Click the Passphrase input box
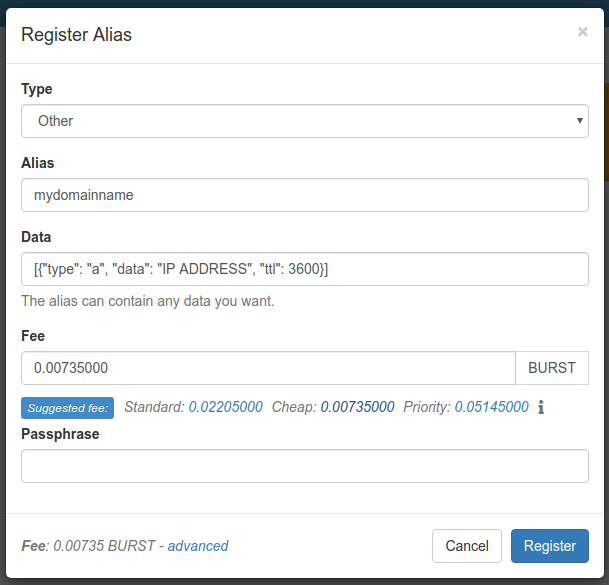 pyautogui.click(x=305, y=466)
